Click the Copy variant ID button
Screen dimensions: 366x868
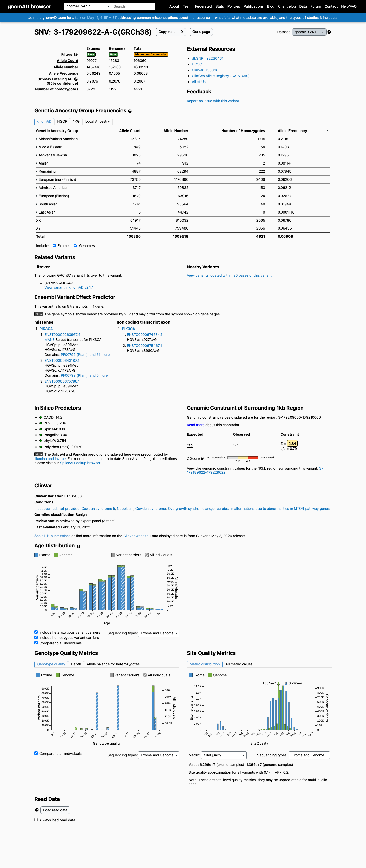click(171, 32)
